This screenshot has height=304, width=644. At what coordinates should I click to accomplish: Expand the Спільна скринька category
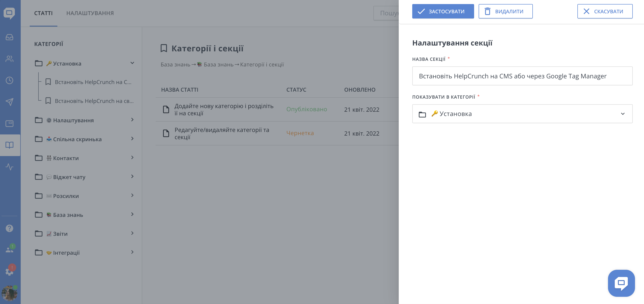pyautogui.click(x=132, y=139)
